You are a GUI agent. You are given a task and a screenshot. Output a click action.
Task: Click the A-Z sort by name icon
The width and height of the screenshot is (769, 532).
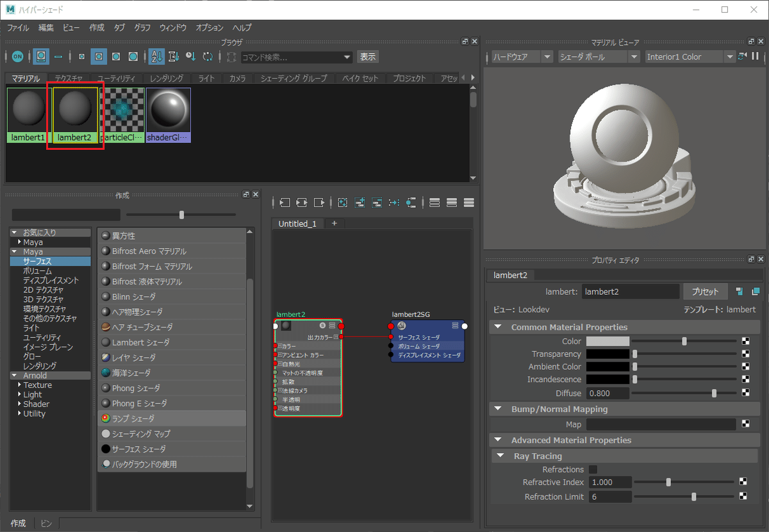point(156,56)
